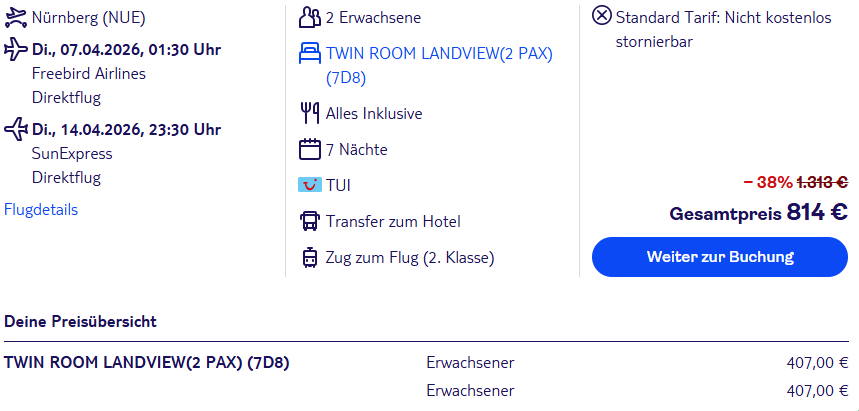Click the bed room type icon

pos(310,53)
